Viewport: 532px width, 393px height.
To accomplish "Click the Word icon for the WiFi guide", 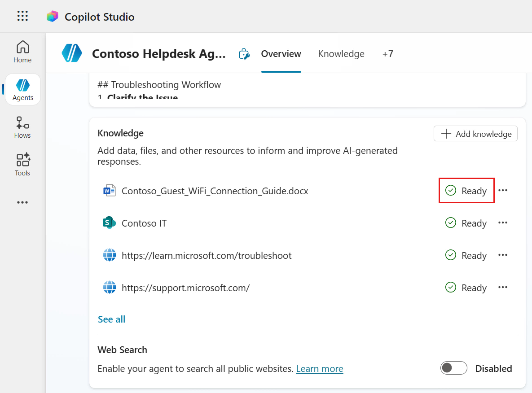I will click(109, 191).
